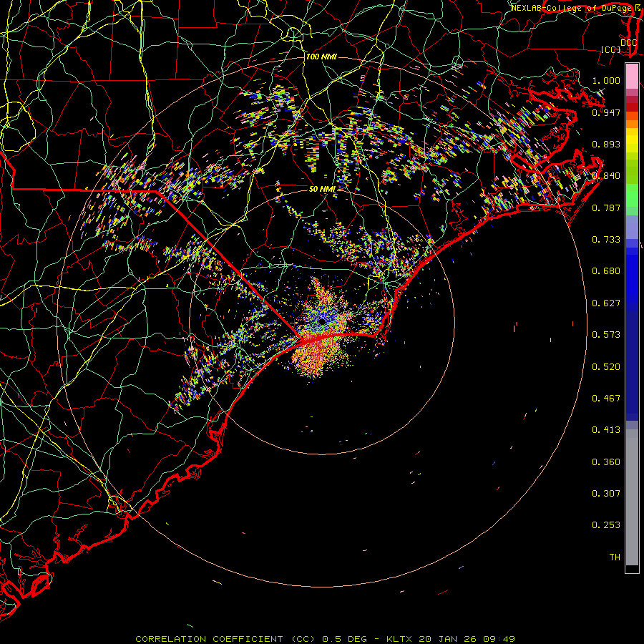Screen dimensions: 644x644
Task: Click the TH threshold label
Action: pos(615,557)
